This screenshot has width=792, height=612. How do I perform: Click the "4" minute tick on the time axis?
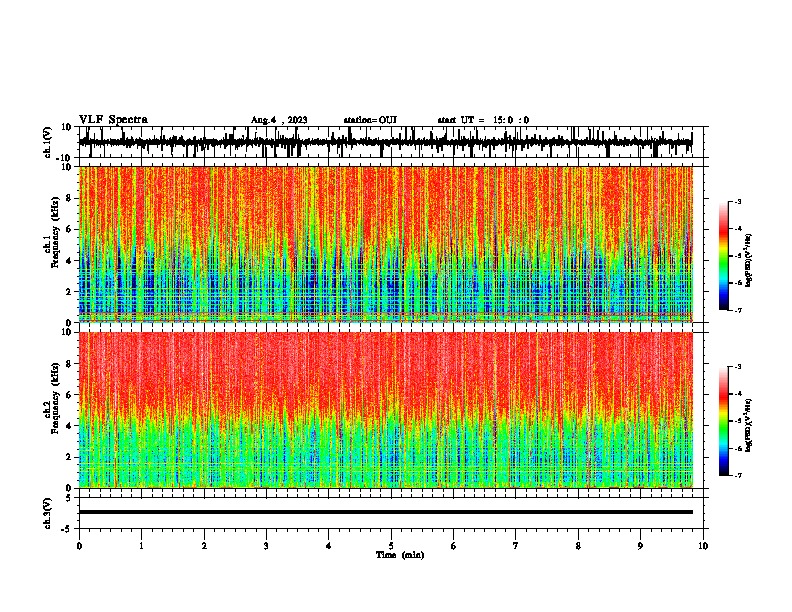point(329,546)
